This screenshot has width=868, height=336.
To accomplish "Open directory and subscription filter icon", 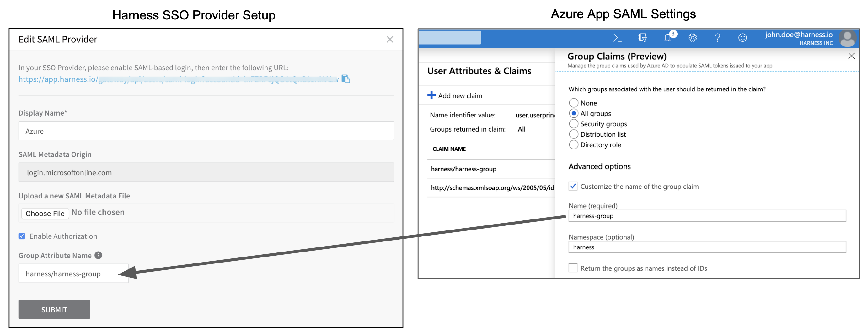I will 642,38.
